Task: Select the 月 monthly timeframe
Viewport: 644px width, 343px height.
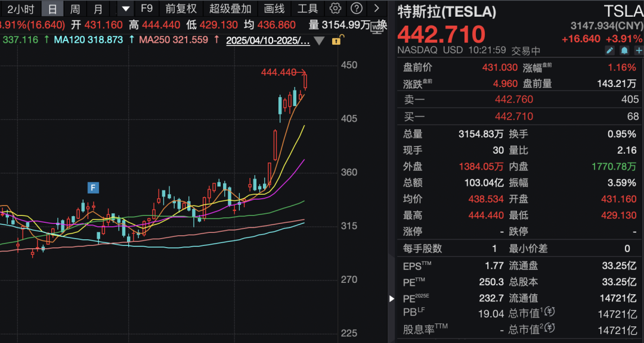Action: coord(98,8)
